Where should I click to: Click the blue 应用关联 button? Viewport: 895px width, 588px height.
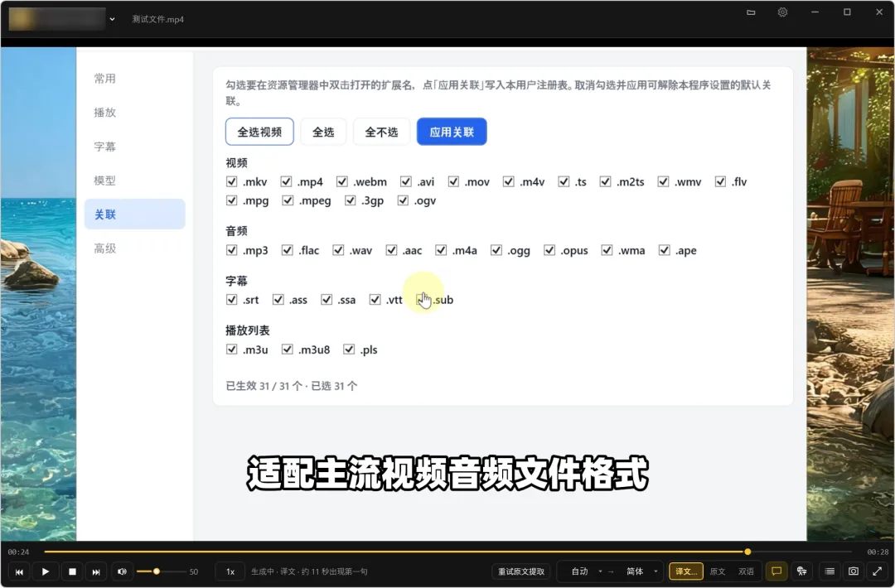[x=452, y=132]
